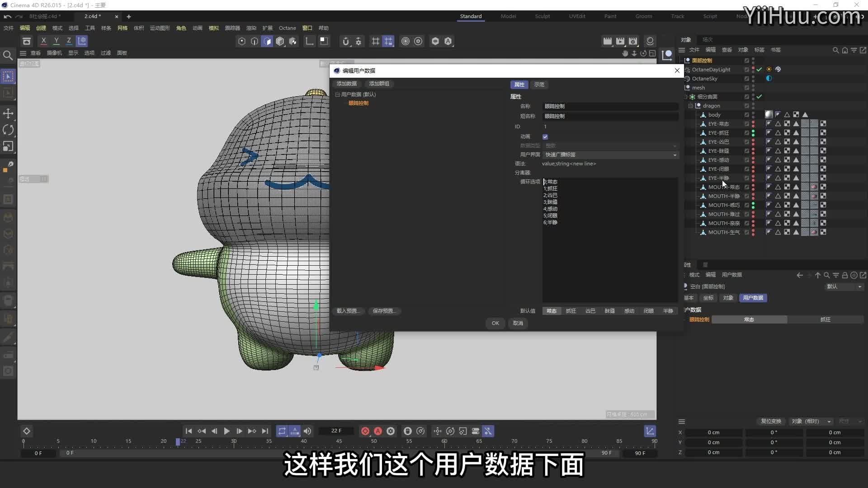Toggle the green check for OctaneDayLight
The width and height of the screenshot is (868, 488).
click(x=759, y=70)
